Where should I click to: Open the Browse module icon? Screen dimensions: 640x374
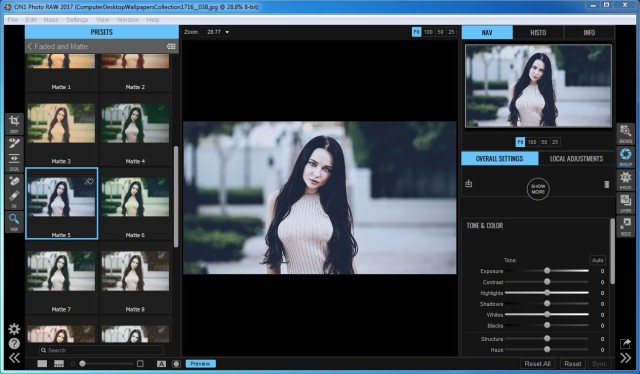tap(625, 134)
